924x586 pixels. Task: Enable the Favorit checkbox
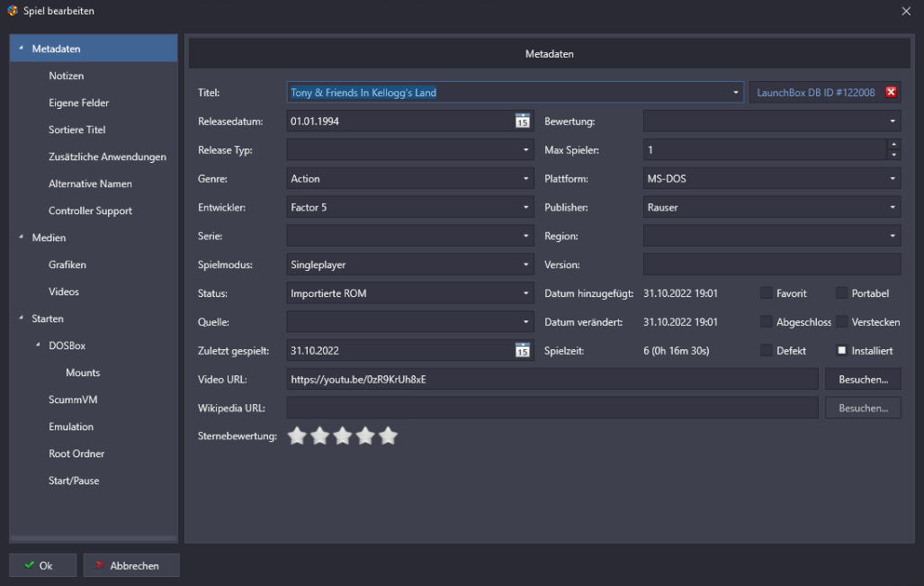pyautogui.click(x=767, y=293)
